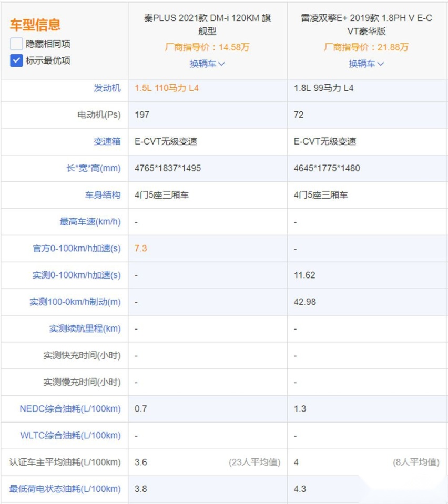Select motor power value 197
Viewport: 448px width, 504px height.
pos(142,115)
